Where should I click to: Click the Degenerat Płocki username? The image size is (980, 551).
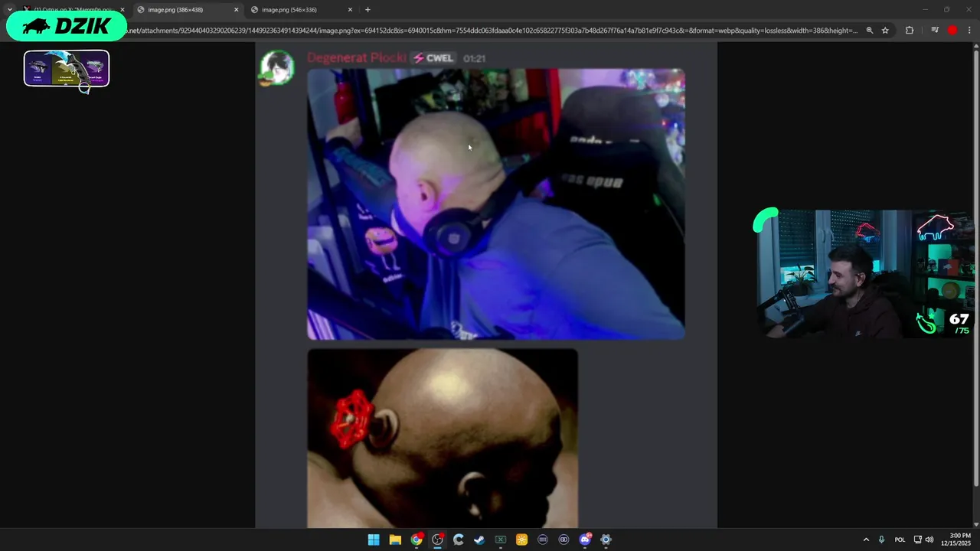coord(356,58)
